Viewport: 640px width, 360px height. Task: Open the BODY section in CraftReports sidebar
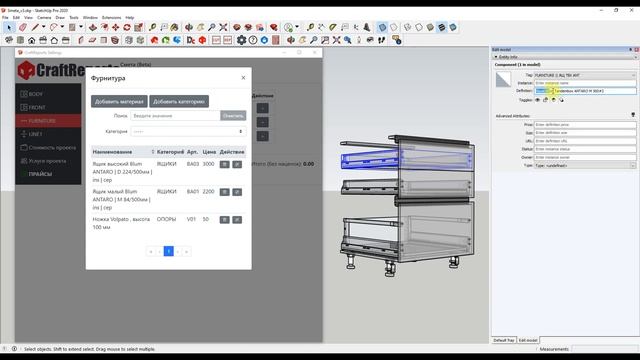(48, 94)
